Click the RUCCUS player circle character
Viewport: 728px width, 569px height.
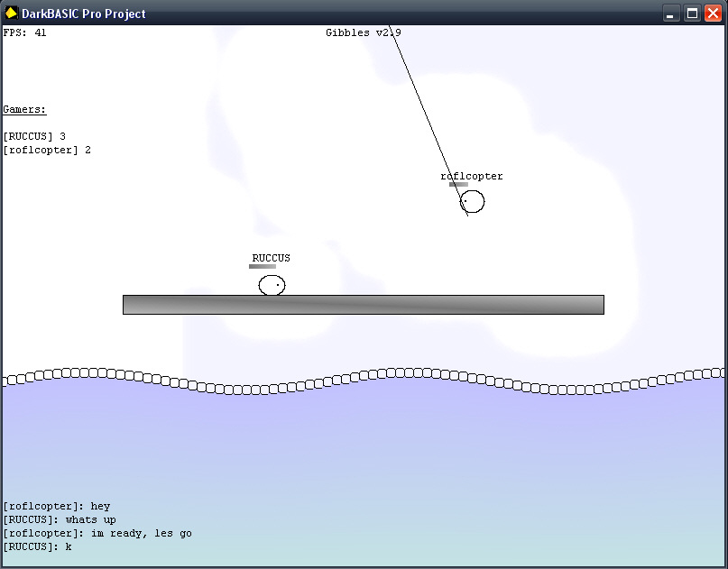click(272, 286)
